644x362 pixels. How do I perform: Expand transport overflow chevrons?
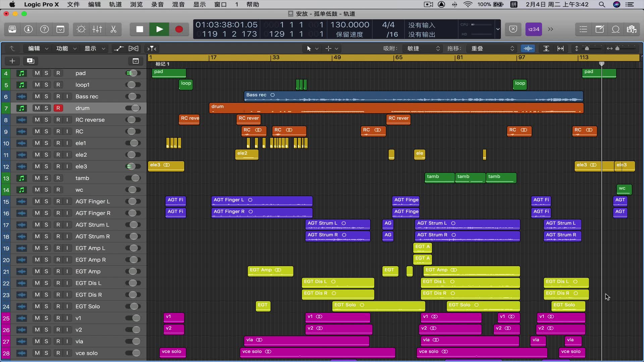point(550,29)
